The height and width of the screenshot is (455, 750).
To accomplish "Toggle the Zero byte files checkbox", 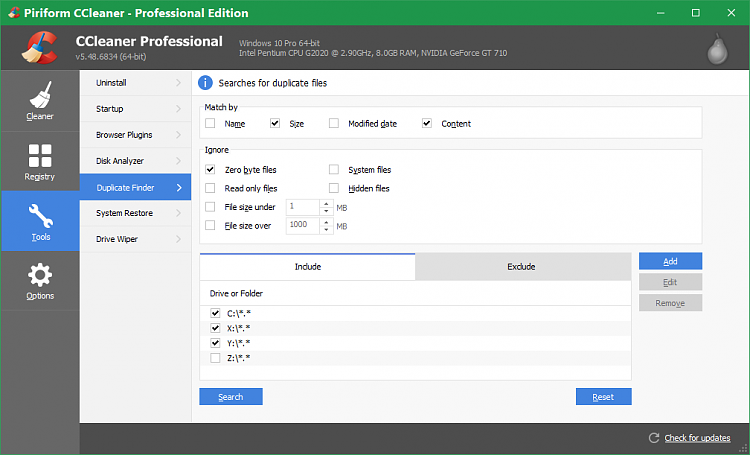I will point(210,169).
